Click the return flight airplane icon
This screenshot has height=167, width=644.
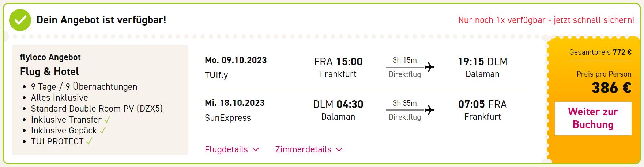[x=430, y=110]
